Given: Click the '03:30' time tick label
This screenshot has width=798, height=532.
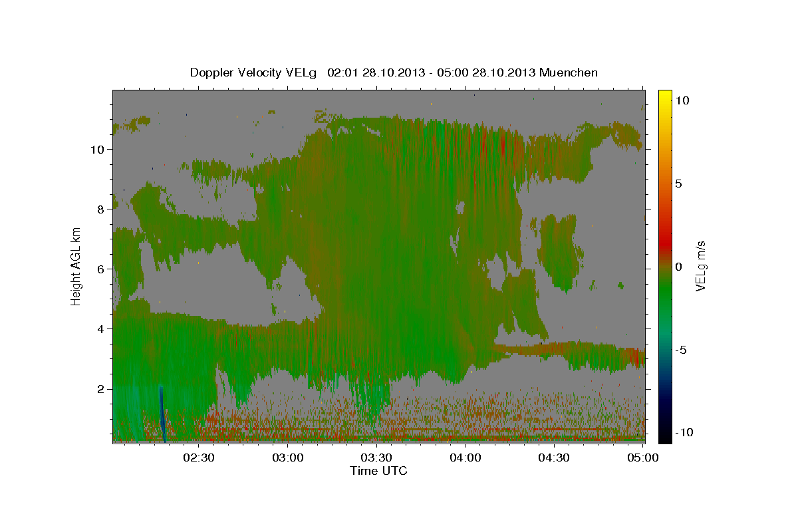Looking at the screenshot, I should (x=377, y=458).
